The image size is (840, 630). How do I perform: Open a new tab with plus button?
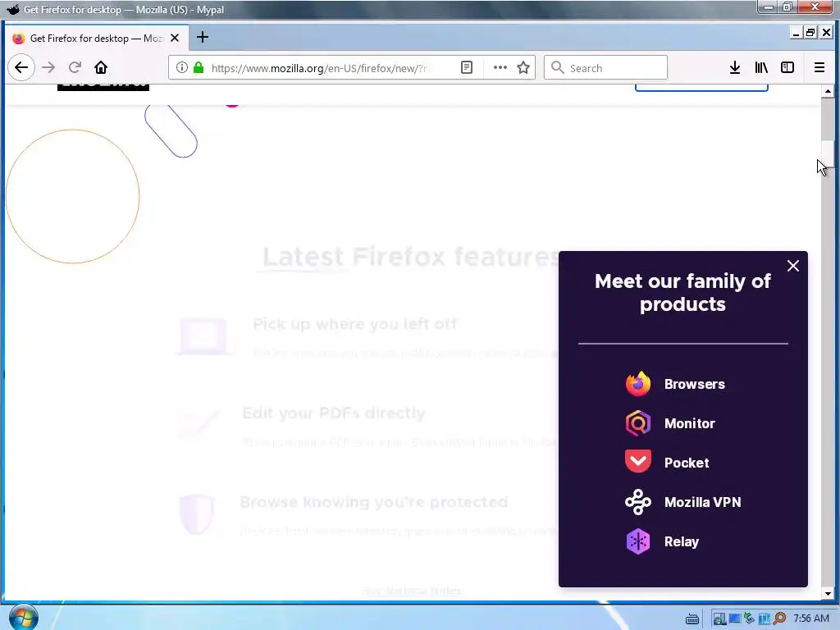click(202, 38)
